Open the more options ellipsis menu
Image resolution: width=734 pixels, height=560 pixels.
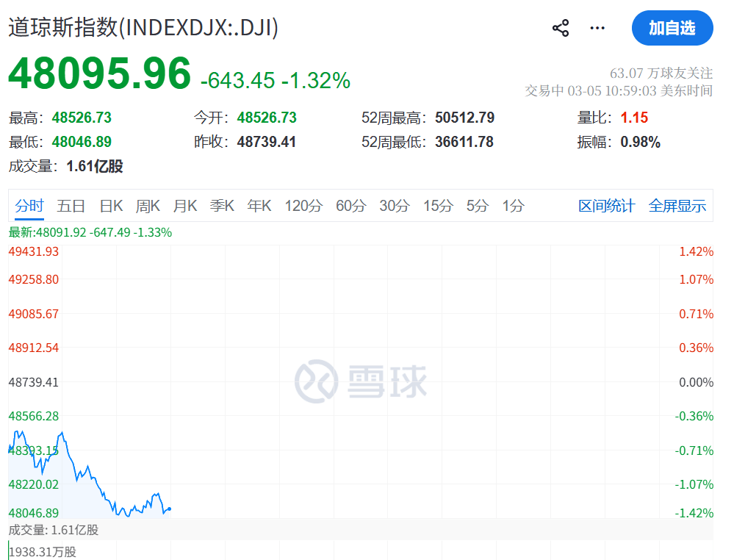tap(597, 27)
